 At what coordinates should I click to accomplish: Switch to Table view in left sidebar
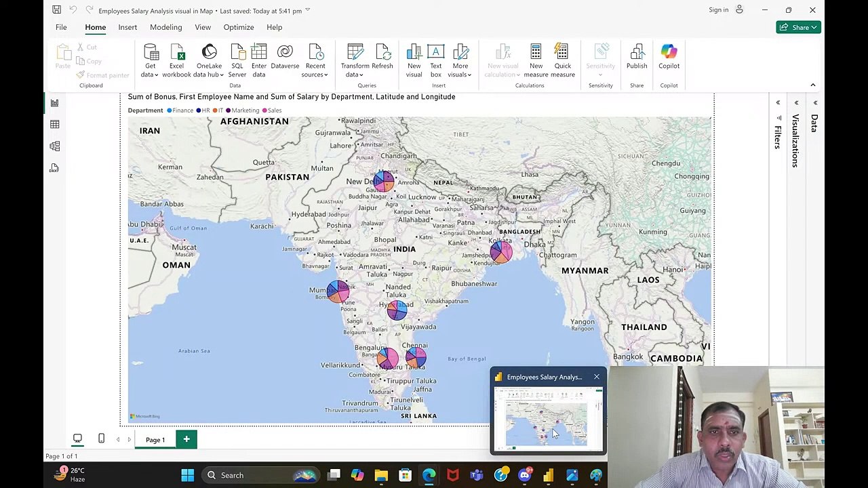(x=54, y=125)
